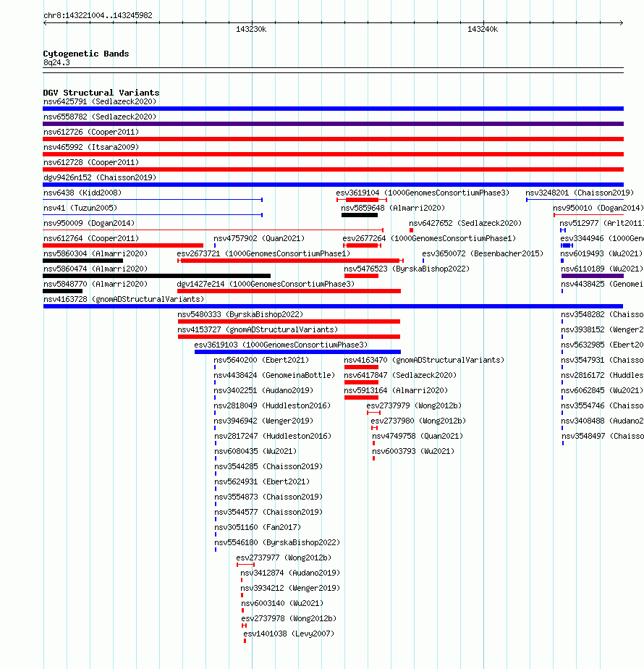Open nsv3946942 (Wenger2019) variant label
Viewport: 644px width, 669px height.
[263, 421]
